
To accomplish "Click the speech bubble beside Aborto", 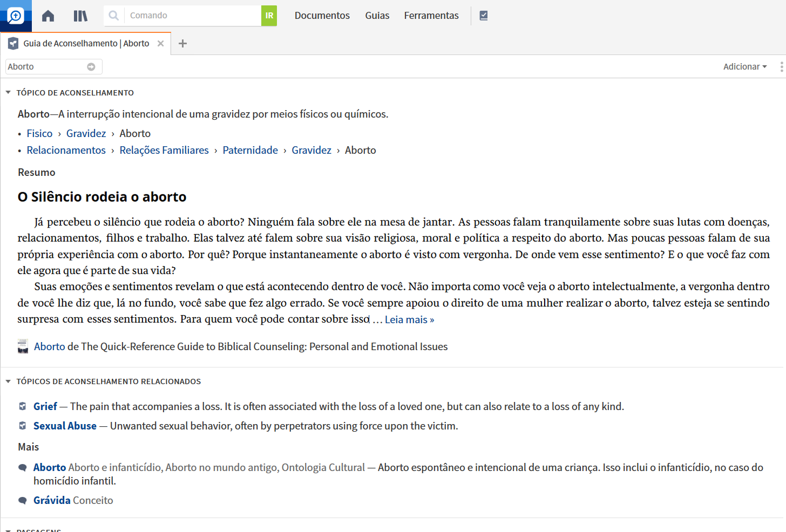I will (23, 468).
